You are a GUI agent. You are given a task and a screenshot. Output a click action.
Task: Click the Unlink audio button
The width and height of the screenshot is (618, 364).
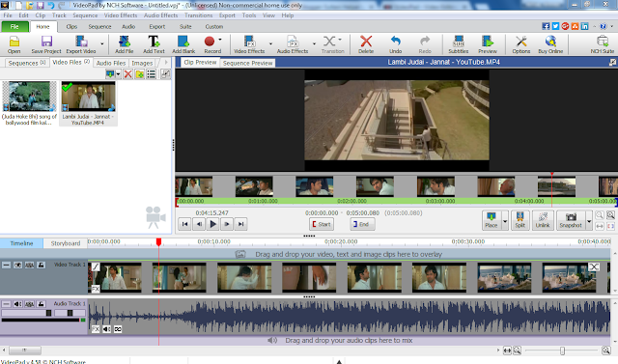point(543,220)
